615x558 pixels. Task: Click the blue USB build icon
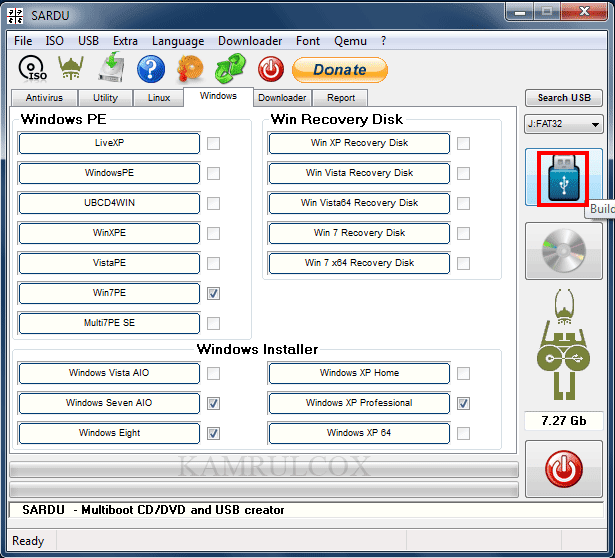click(x=563, y=177)
